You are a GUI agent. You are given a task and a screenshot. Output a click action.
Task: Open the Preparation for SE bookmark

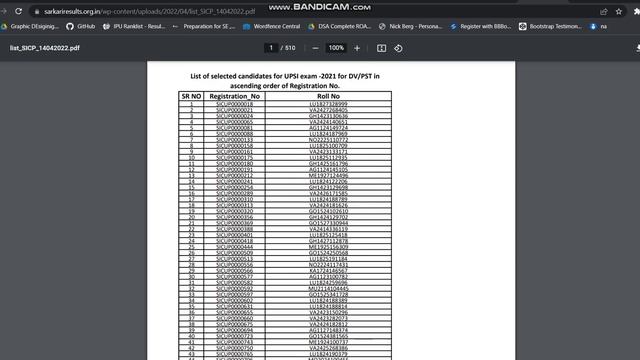coord(204,27)
